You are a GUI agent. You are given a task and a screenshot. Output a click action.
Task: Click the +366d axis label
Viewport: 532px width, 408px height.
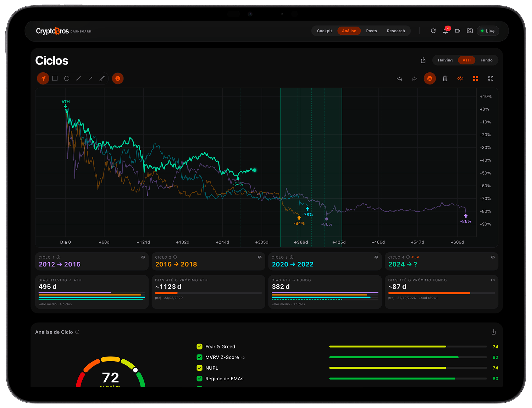(x=301, y=242)
